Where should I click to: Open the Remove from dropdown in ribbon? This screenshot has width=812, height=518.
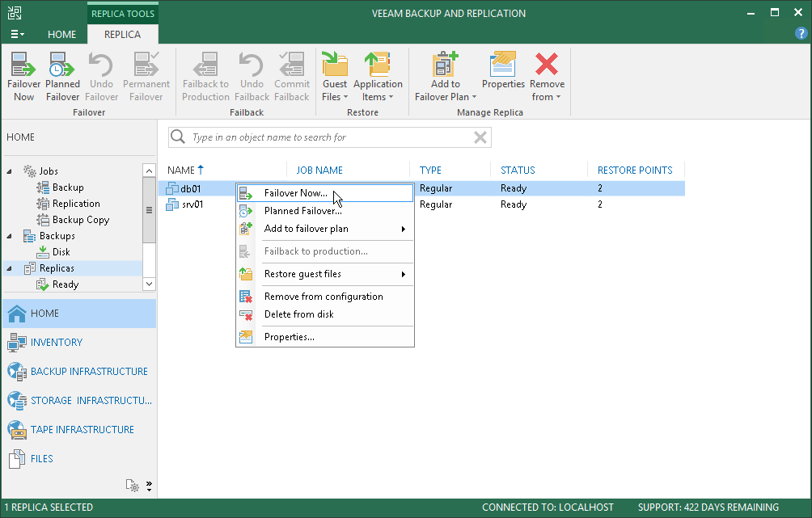coord(547,77)
